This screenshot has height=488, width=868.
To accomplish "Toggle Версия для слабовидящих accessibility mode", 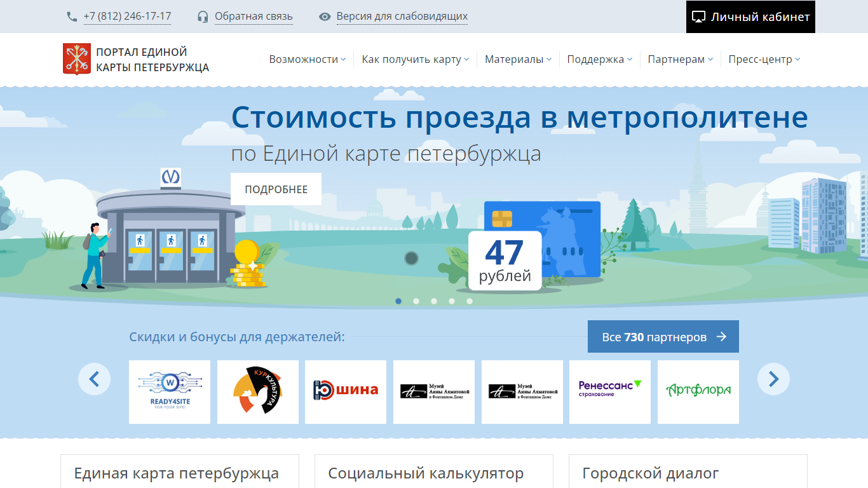I will point(402,17).
